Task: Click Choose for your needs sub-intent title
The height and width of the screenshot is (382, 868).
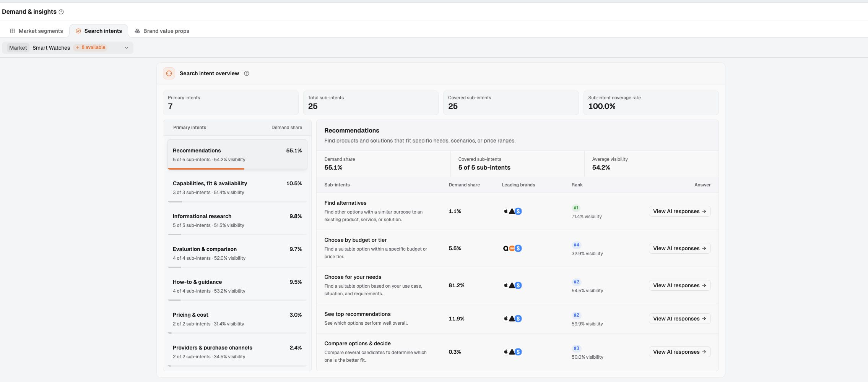Action: pyautogui.click(x=353, y=277)
